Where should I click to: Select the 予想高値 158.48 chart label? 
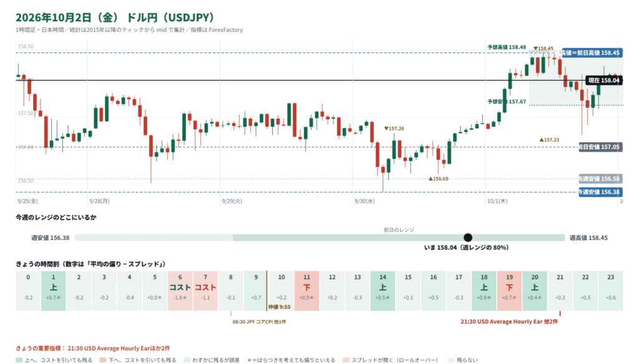tap(507, 47)
